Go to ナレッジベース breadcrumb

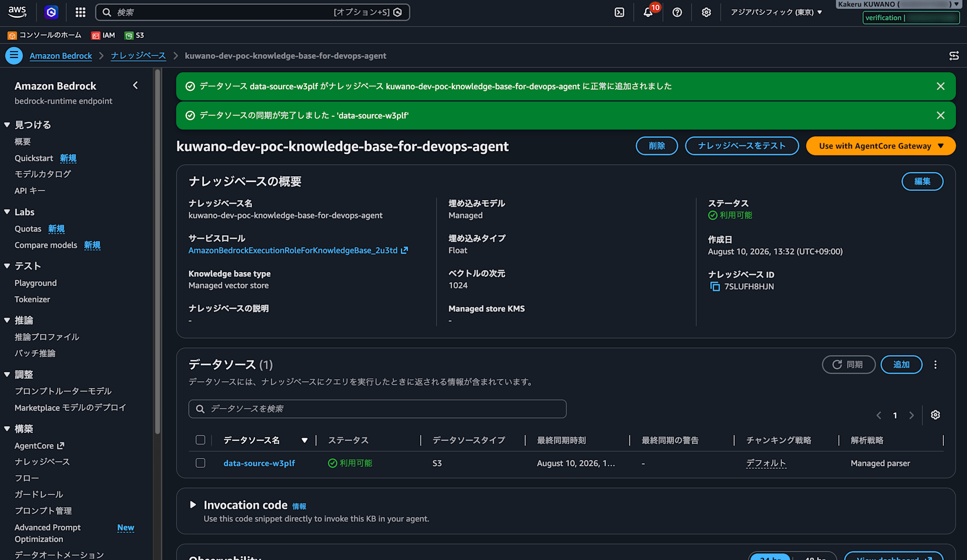(138, 56)
